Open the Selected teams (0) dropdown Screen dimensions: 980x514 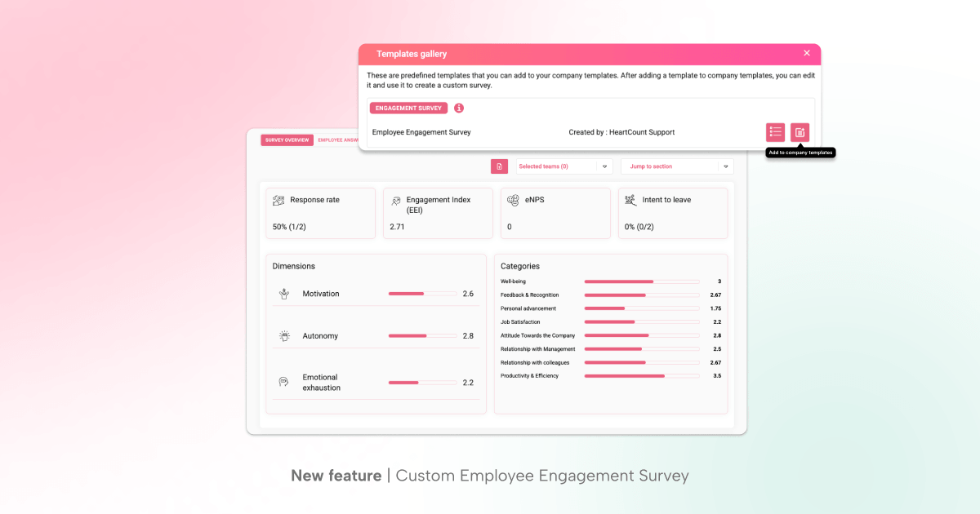point(563,166)
